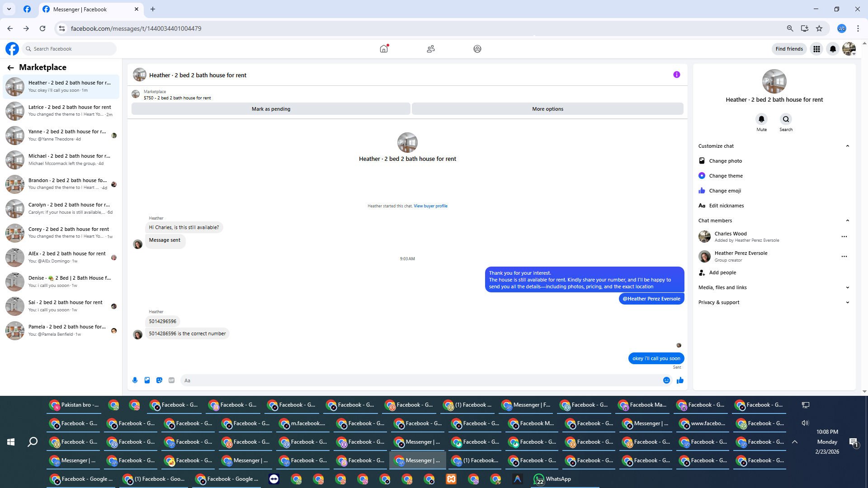868x488 pixels.
Task: Attach a file using the photo icon
Action: coord(147,380)
